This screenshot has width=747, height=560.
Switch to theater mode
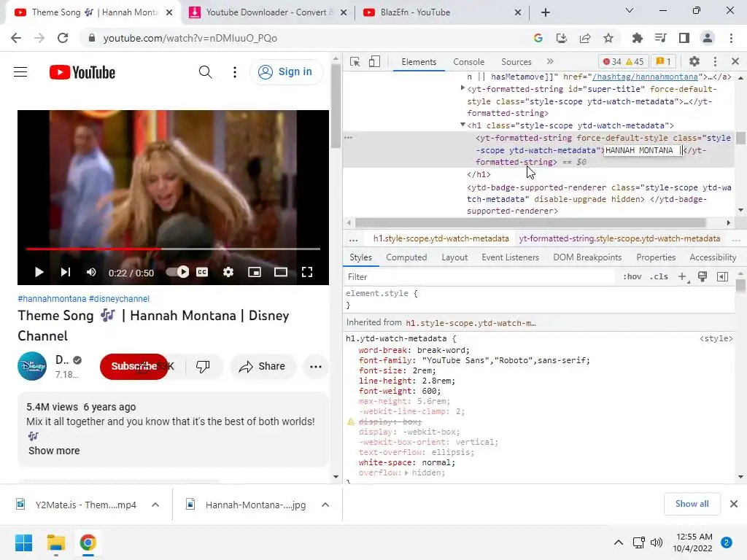click(x=281, y=272)
